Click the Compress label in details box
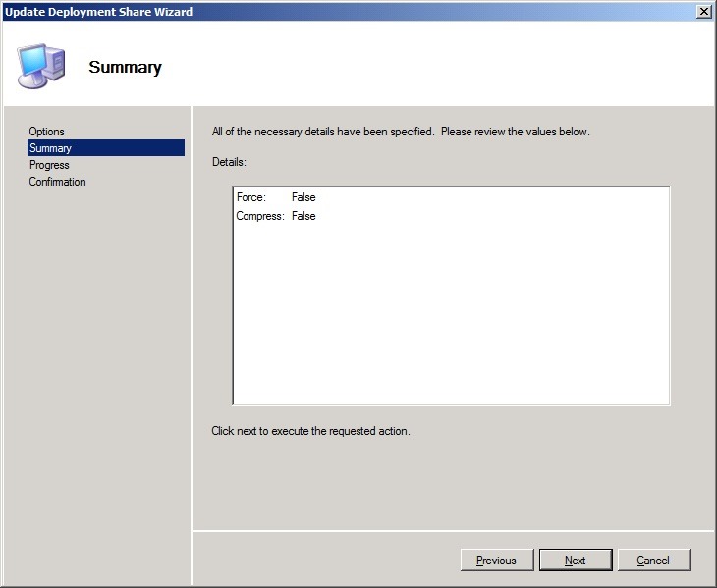Viewport: 717px width, 588px height. [x=259, y=216]
